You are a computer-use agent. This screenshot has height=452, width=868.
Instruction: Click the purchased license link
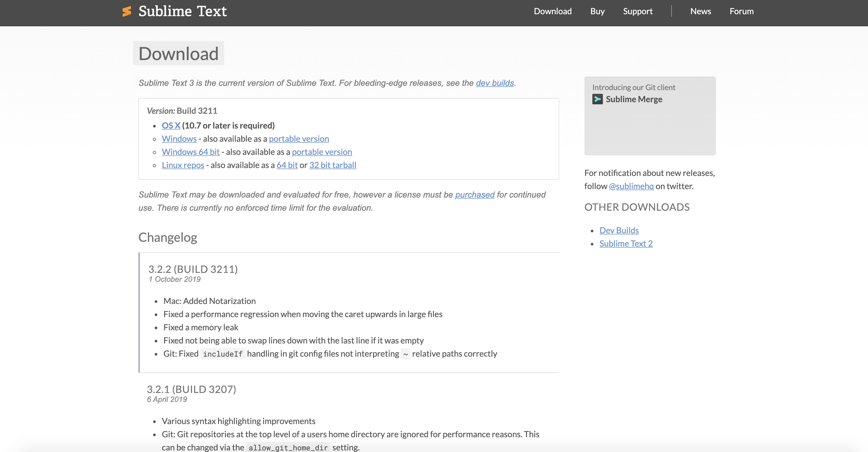tap(475, 195)
